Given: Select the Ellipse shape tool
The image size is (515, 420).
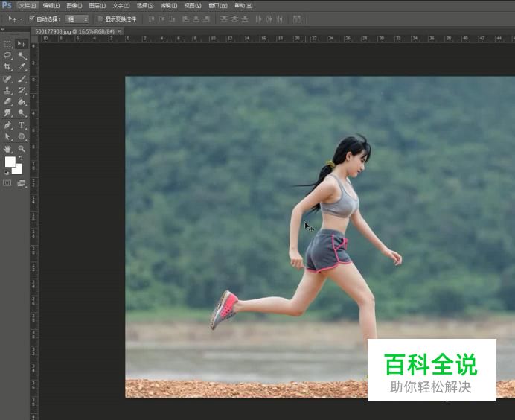Looking at the screenshot, I should point(22,136).
